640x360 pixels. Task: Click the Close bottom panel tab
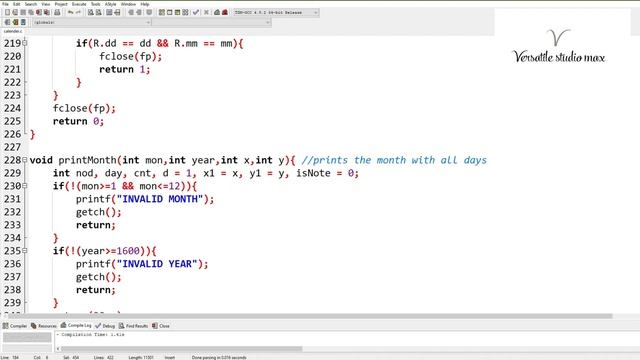(x=161, y=326)
